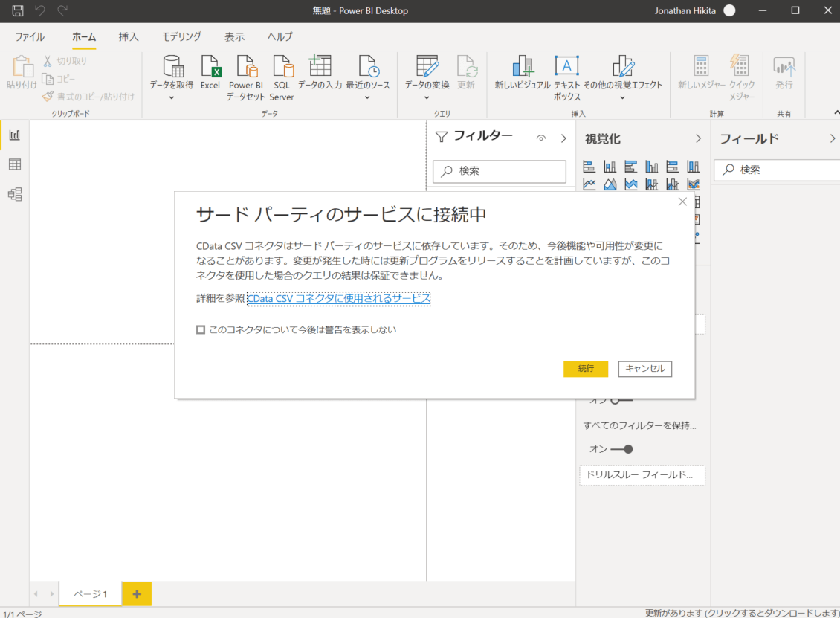
Task: Select the line chart visual
Action: 589,184
